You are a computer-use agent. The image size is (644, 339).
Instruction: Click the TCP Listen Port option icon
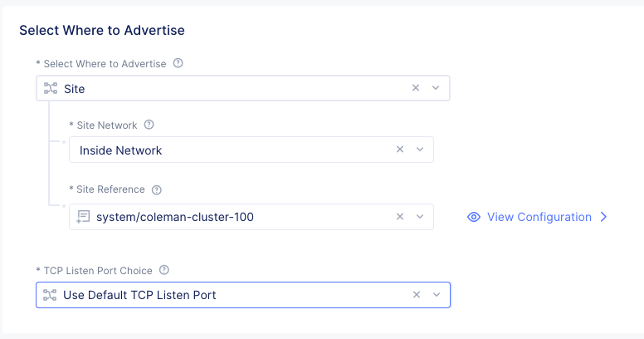point(50,295)
